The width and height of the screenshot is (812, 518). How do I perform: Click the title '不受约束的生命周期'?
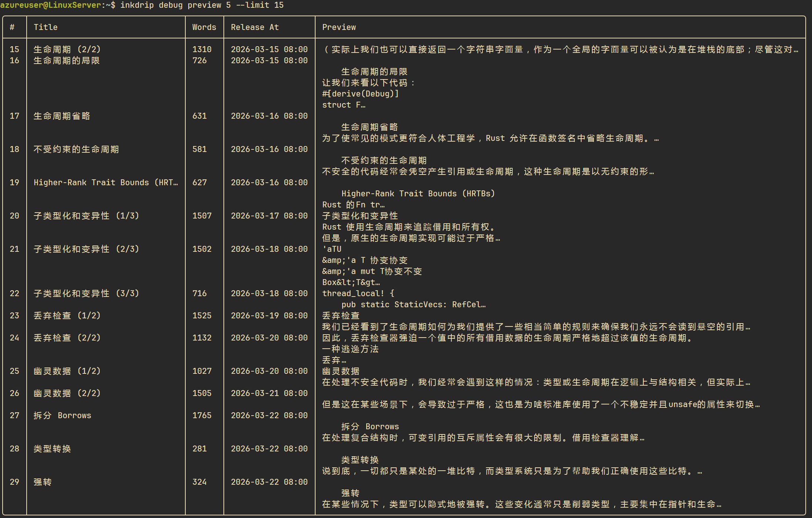pyautogui.click(x=76, y=149)
